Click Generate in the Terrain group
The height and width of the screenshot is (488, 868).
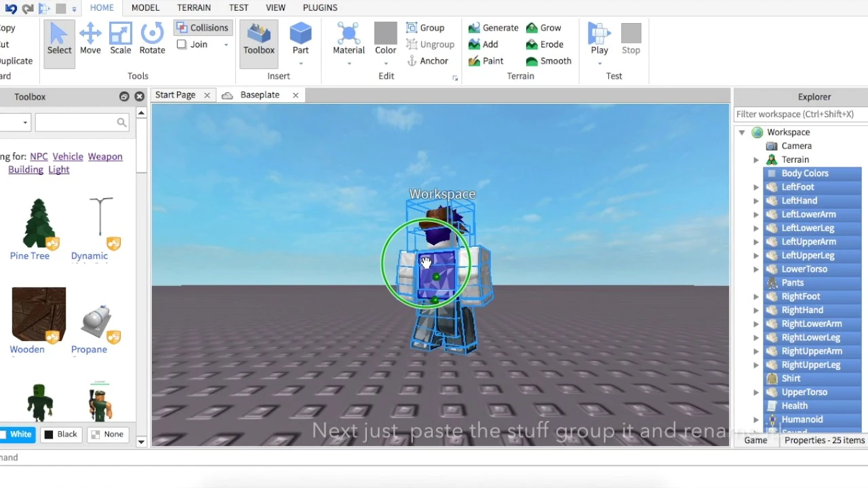coord(494,28)
